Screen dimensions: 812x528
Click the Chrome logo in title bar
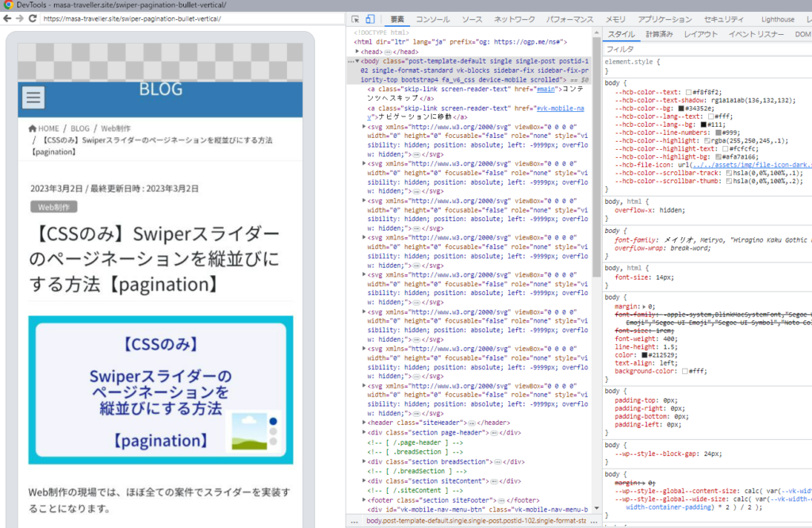pyautogui.click(x=8, y=5)
